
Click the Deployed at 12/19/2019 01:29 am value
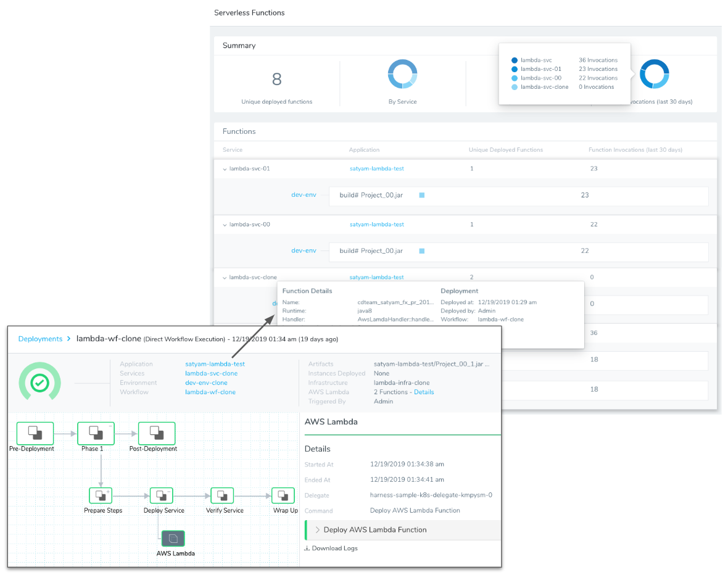click(x=507, y=302)
